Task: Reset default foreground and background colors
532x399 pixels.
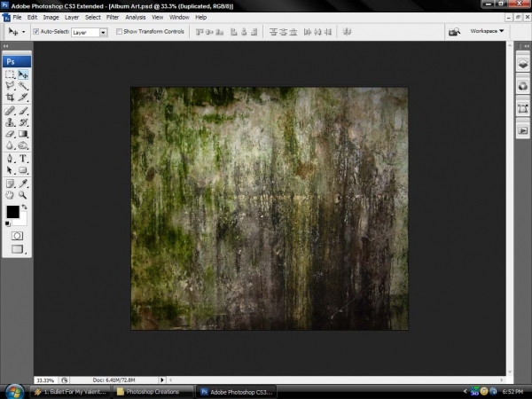Action: [7, 223]
